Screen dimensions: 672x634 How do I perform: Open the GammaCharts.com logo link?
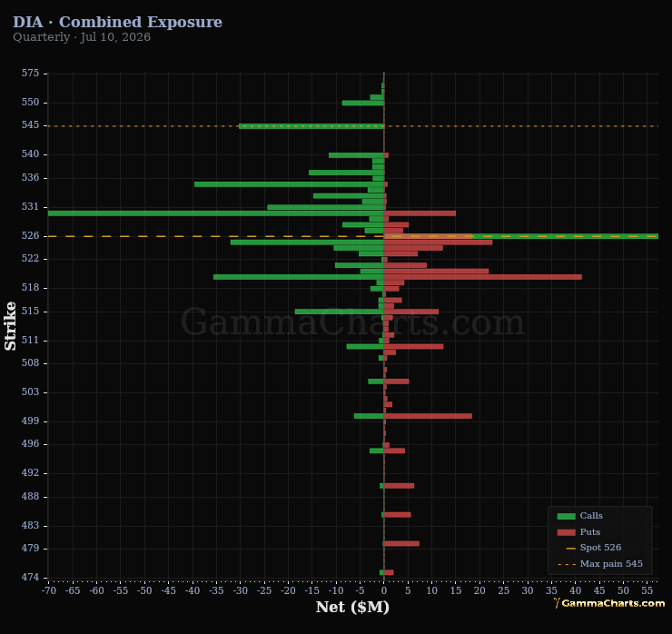click(609, 603)
